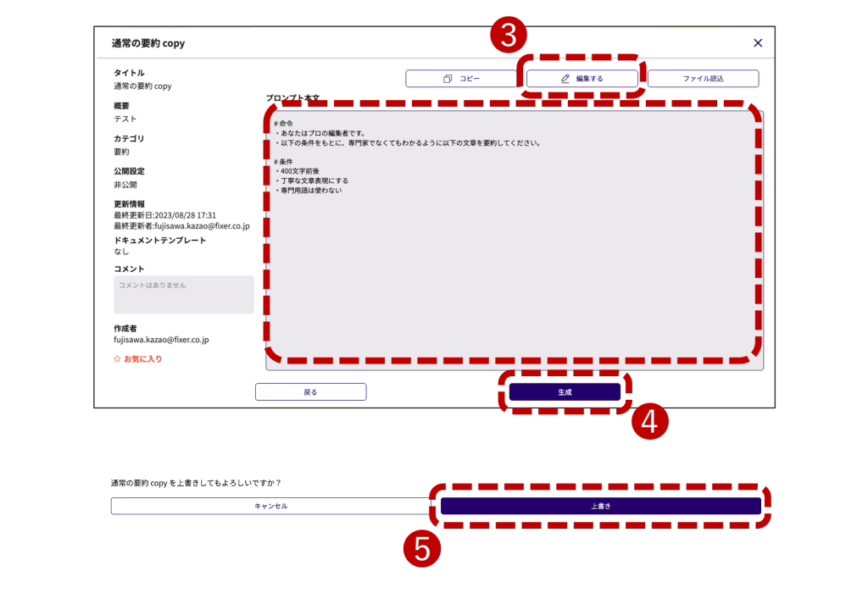Click the 非公開 value under 公開設定

point(125,185)
